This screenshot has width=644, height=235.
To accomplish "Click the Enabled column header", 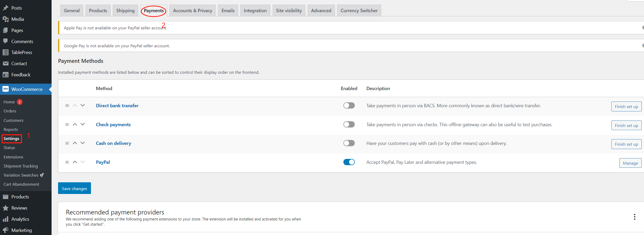I will click(349, 89).
